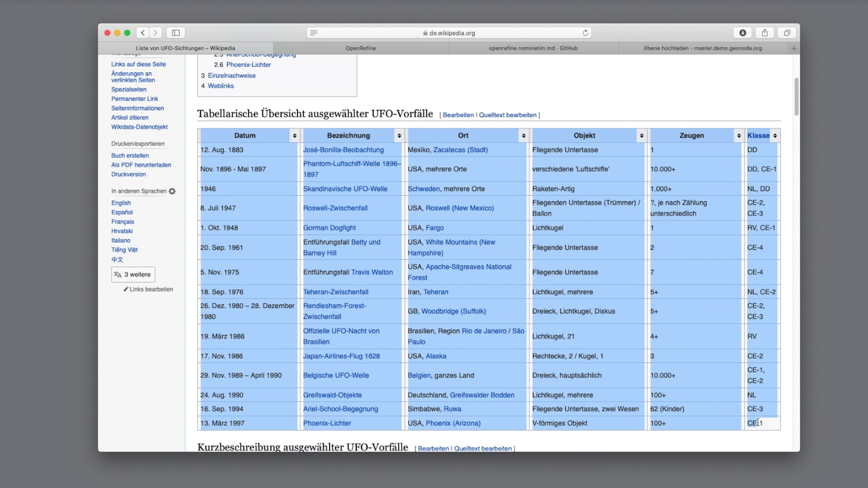Image resolution: width=868 pixels, height=488 pixels.
Task: Open Permanenter Link in sidebar
Action: click(x=135, y=99)
